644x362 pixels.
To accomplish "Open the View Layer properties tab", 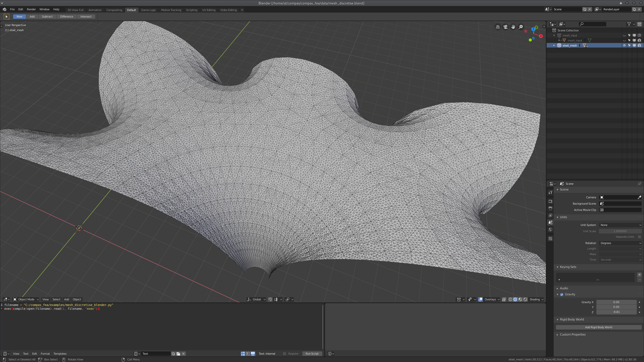I will pyautogui.click(x=550, y=215).
